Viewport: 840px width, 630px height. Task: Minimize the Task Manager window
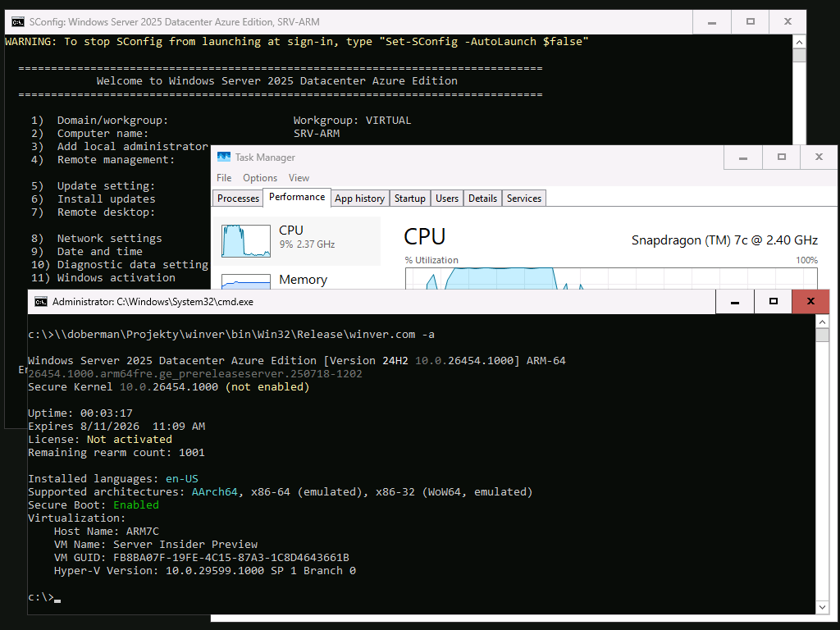coord(743,157)
